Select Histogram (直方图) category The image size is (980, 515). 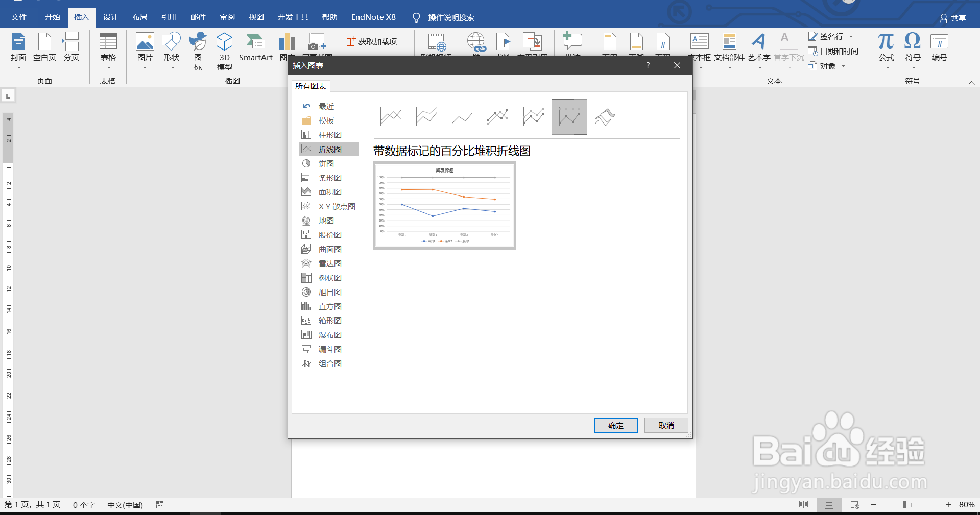[x=329, y=306]
